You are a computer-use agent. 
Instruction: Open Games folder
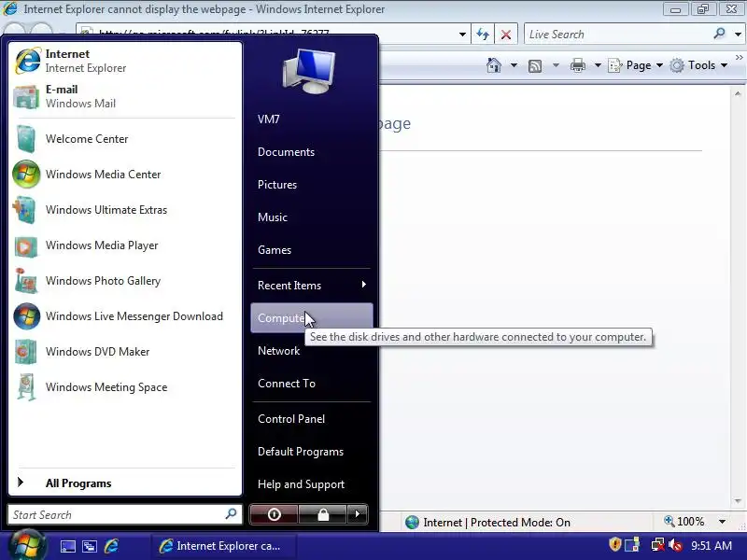click(x=311, y=250)
